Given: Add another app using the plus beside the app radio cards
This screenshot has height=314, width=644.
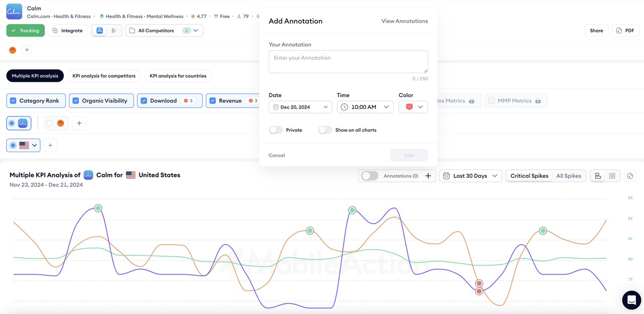Looking at the screenshot, I should pyautogui.click(x=79, y=123).
